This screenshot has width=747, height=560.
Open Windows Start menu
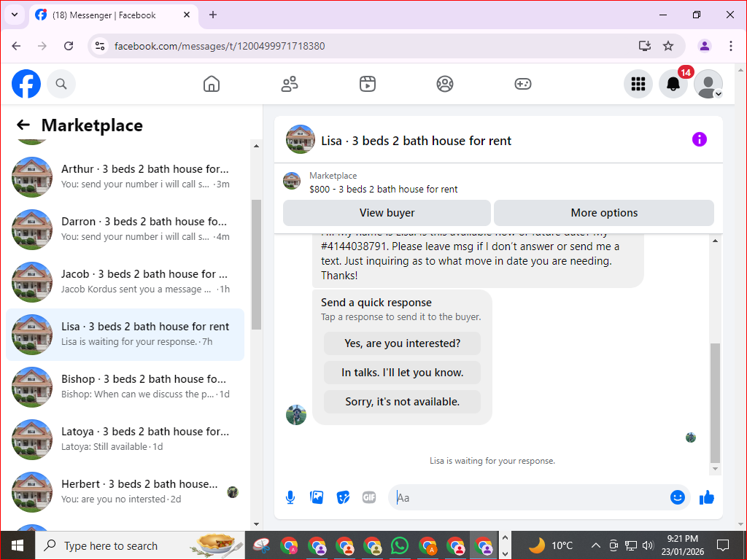pos(18,545)
